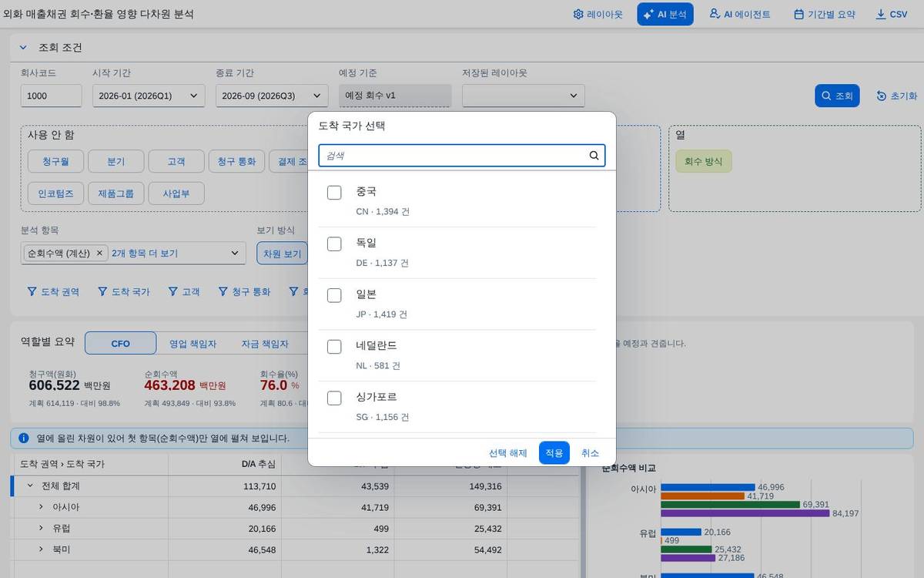Click the 113,710 cell in 전체 합계
The image size is (924, 578).
tap(224, 486)
